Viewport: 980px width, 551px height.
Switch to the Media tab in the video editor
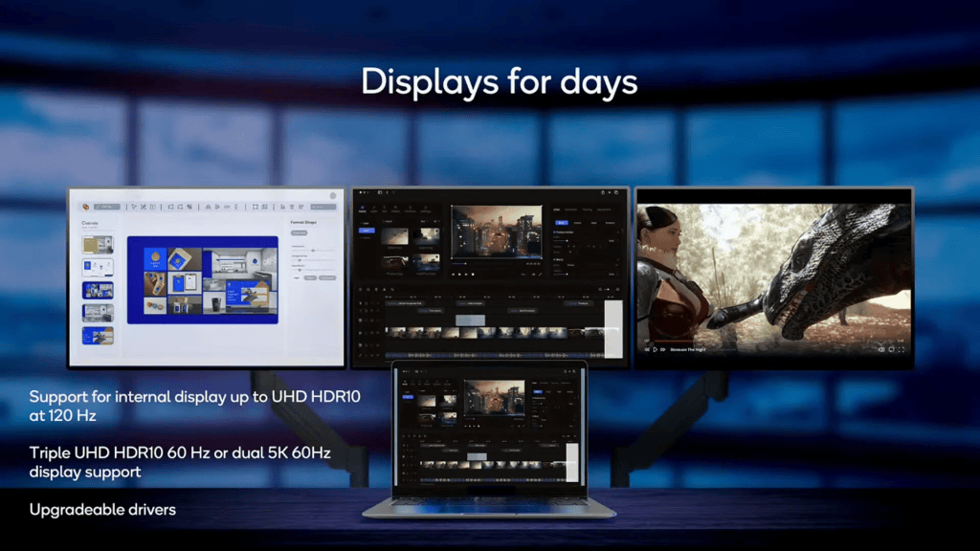[362, 209]
